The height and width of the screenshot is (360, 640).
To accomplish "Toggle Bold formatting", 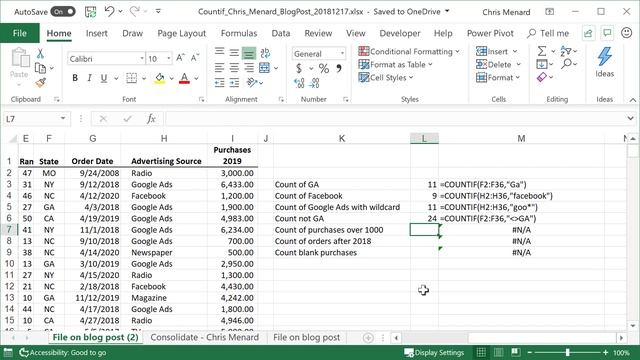I will click(75, 78).
